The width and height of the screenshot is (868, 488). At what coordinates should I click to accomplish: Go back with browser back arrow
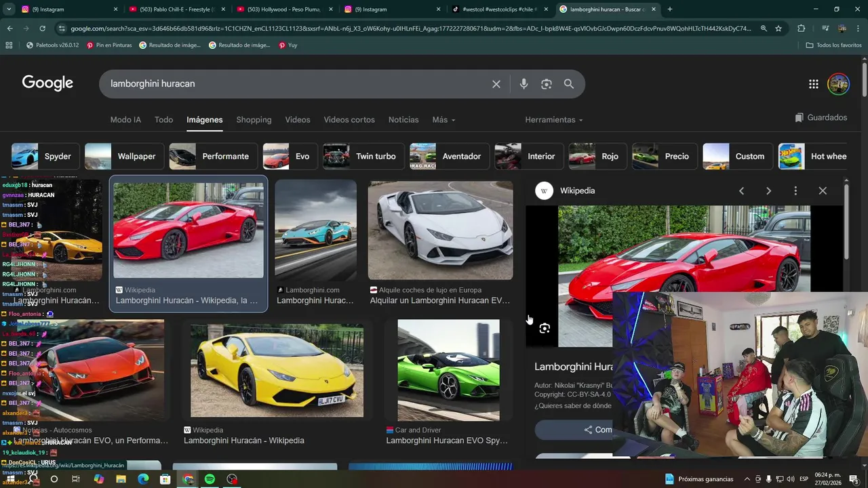9,28
